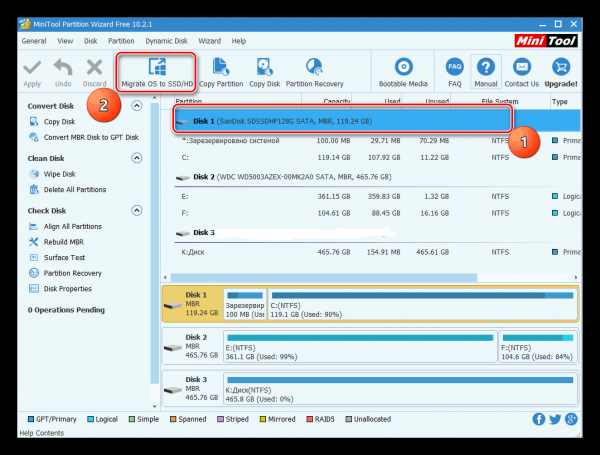
Task: Select the F: partition row
Action: (377, 213)
